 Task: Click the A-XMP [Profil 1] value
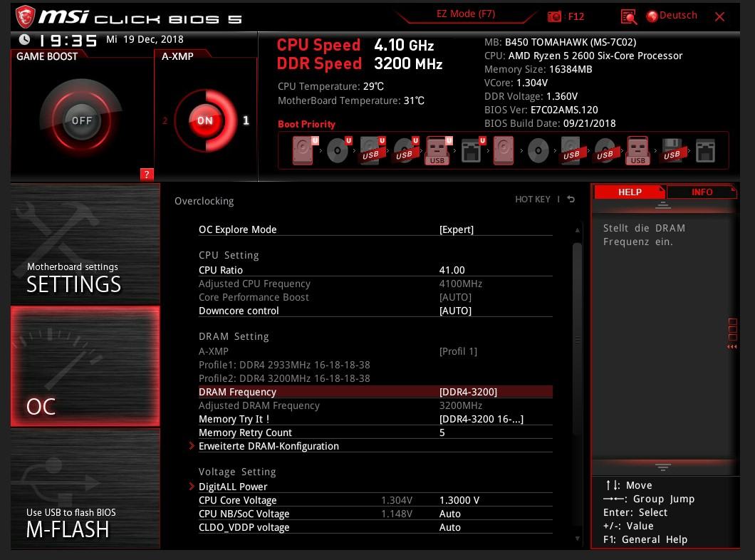458,351
